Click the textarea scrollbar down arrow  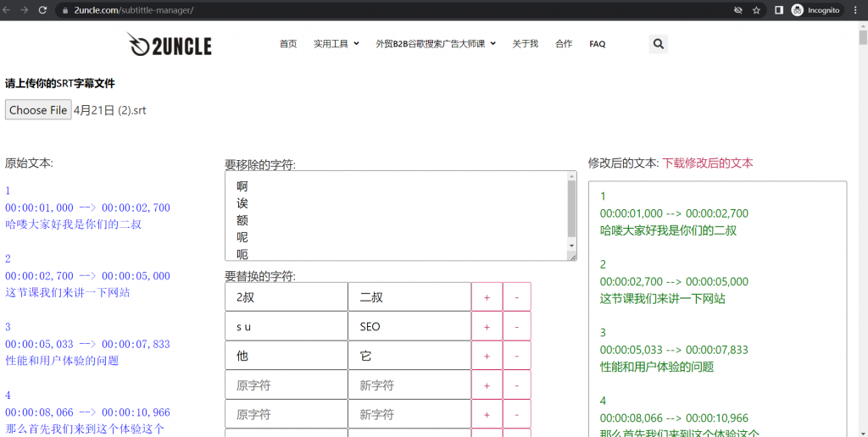point(572,245)
